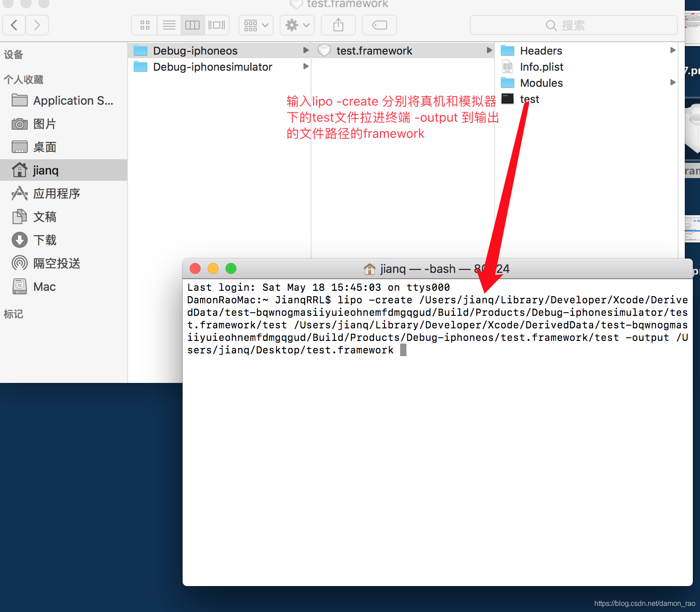700x612 pixels.
Task: Click the Terminal title home icon
Action: 370,269
